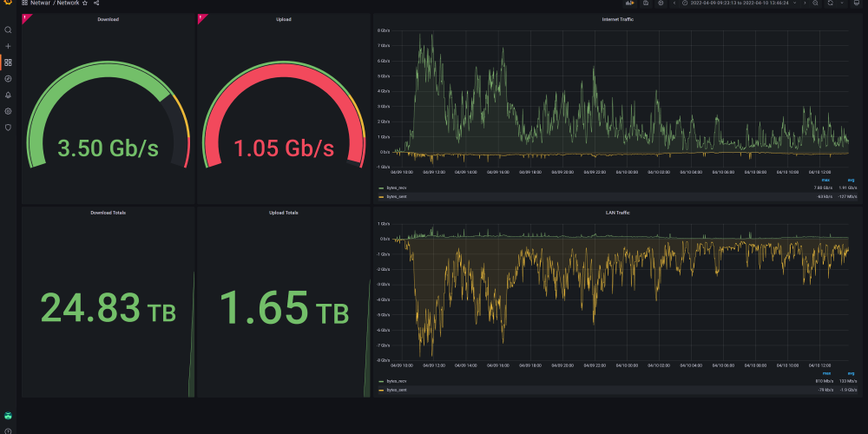Open the Explore compass icon
The width and height of the screenshot is (868, 434).
[8, 78]
